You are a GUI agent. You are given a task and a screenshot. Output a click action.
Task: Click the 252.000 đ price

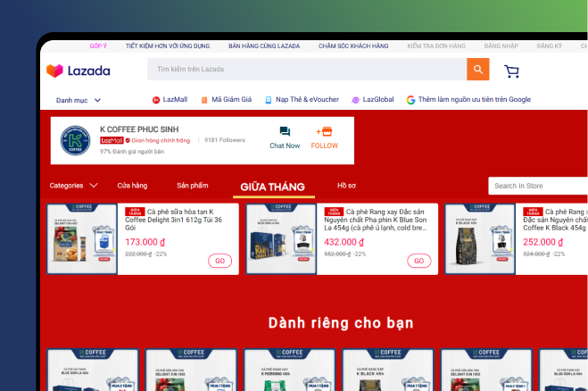(542, 242)
